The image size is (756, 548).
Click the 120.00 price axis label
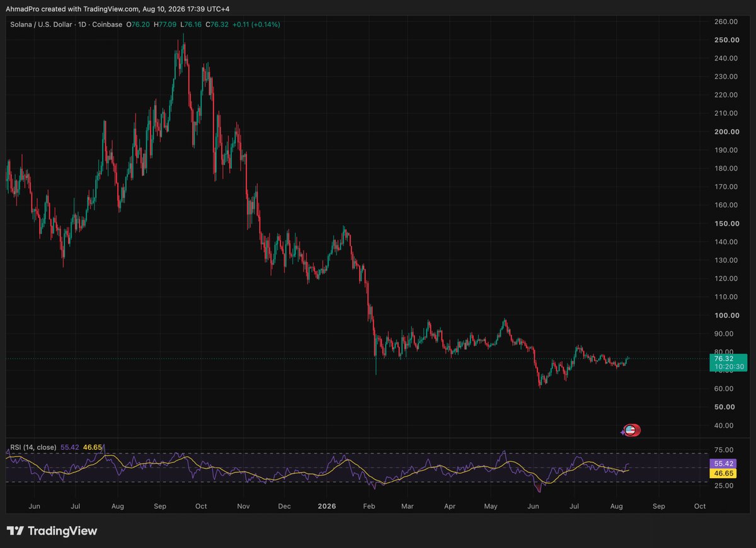pyautogui.click(x=726, y=278)
